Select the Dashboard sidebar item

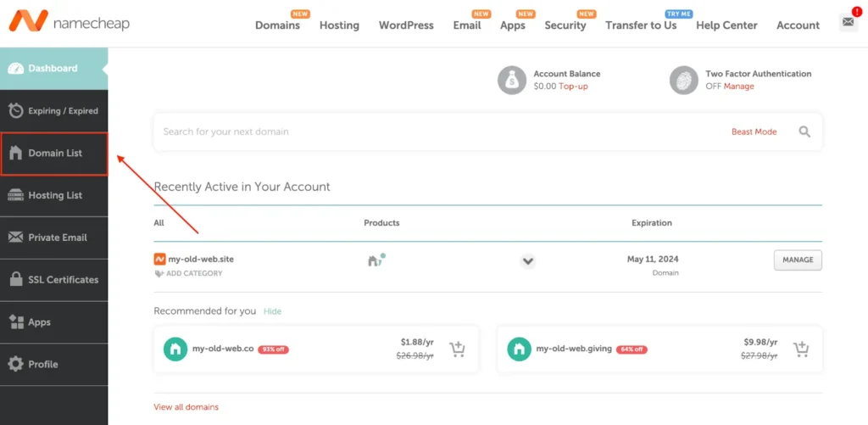coord(53,69)
